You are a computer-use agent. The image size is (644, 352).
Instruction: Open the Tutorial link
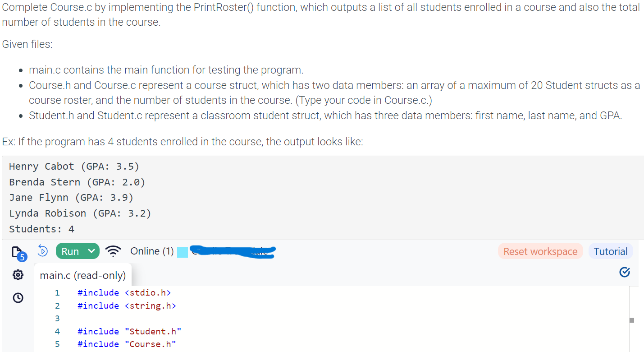610,251
